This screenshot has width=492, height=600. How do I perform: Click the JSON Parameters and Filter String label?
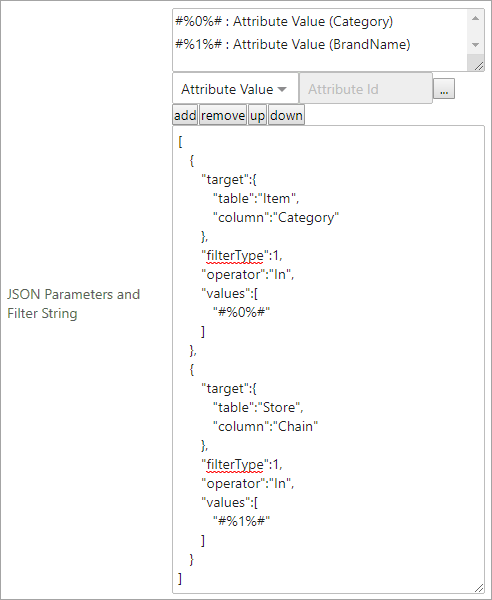[73, 304]
